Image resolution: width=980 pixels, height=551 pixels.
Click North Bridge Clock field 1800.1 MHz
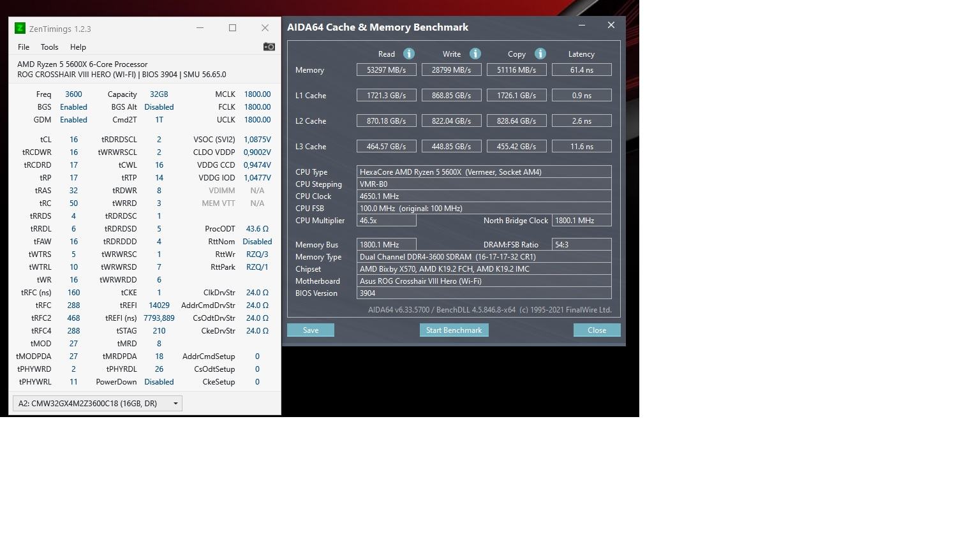[x=582, y=220]
